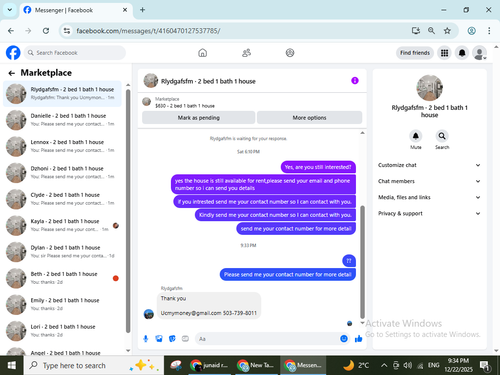This screenshot has height=375, width=500.
Task: Open the notifications bell in header
Action: pos(462,53)
